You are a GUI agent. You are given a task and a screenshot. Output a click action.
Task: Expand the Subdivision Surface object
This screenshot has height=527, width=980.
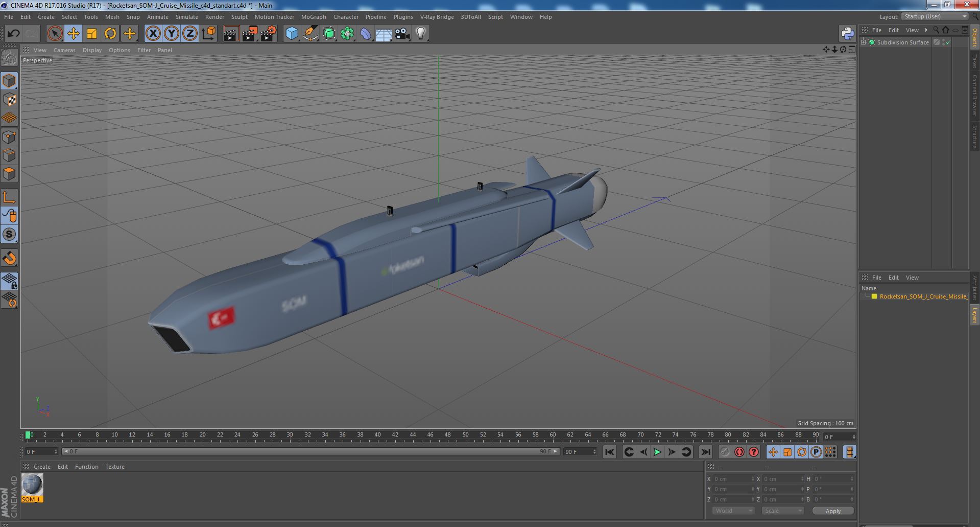pyautogui.click(x=864, y=42)
